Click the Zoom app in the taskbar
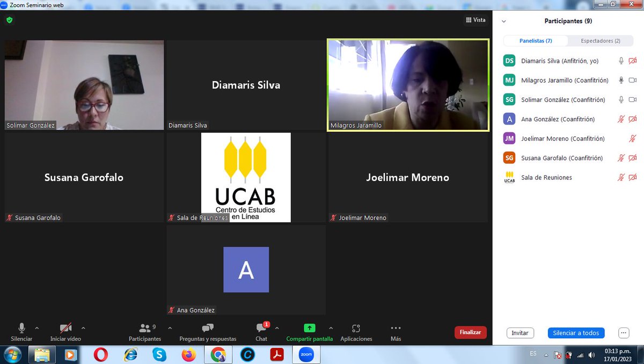 [x=306, y=354]
